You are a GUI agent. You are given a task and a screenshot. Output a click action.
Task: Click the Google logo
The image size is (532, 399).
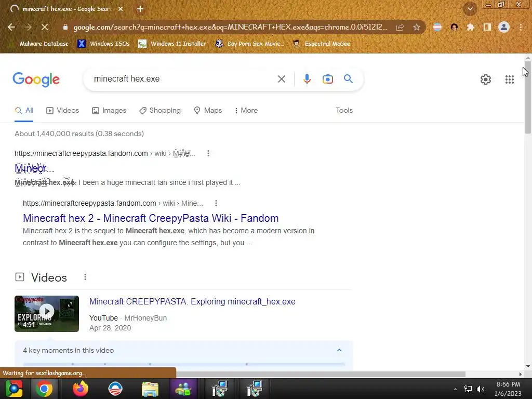point(36,79)
